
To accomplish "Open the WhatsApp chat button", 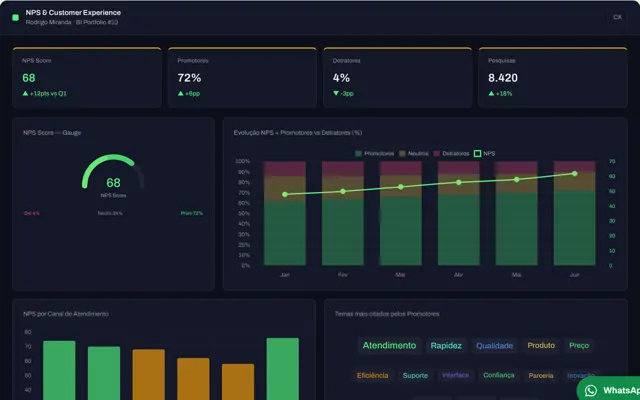I will click(x=609, y=389).
